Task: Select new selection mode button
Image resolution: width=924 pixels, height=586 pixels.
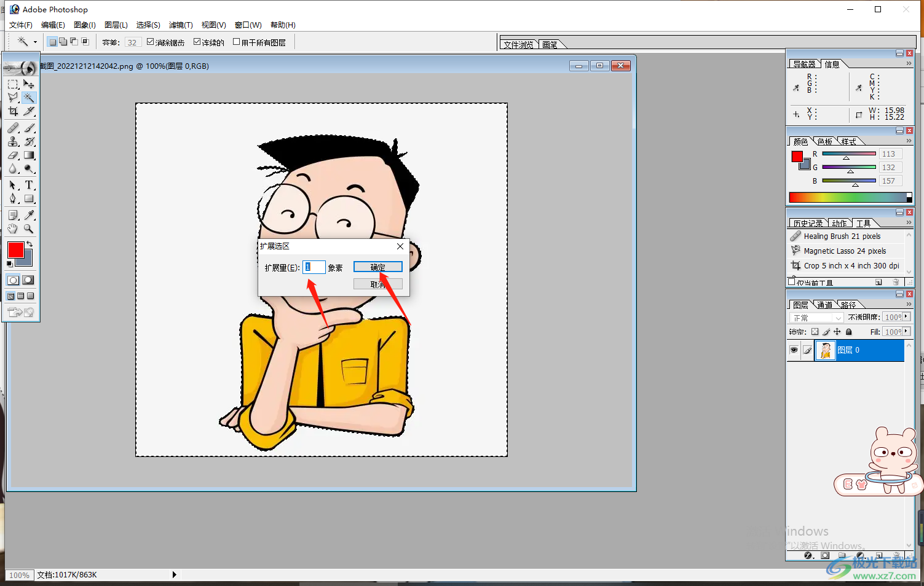Action: tap(52, 42)
